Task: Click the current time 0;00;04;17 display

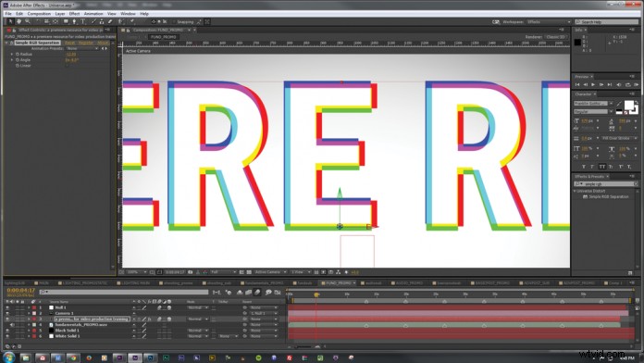Action: 21,290
